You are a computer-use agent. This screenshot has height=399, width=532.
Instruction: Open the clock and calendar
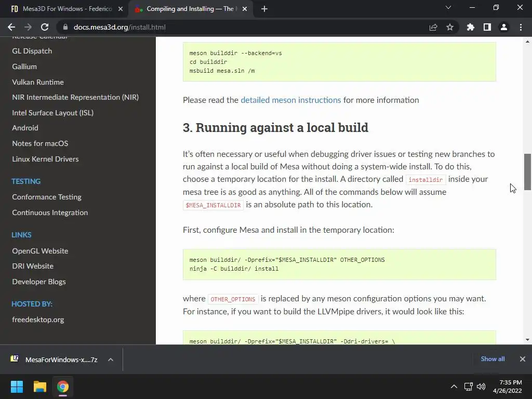507,387
